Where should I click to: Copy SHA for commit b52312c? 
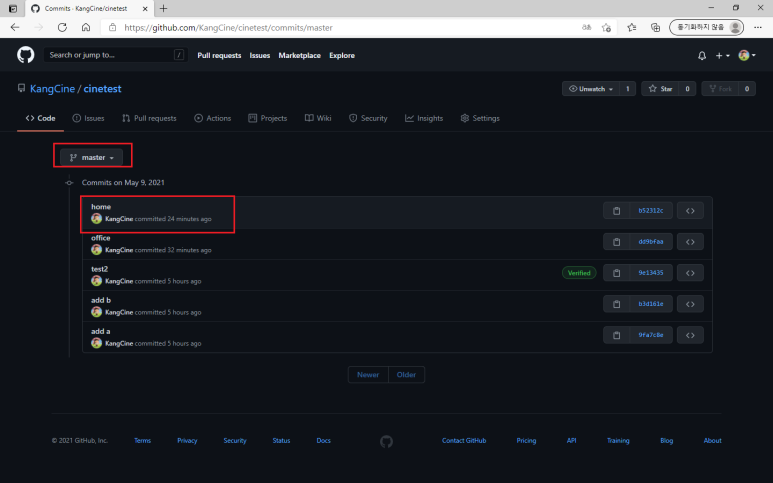coord(616,211)
